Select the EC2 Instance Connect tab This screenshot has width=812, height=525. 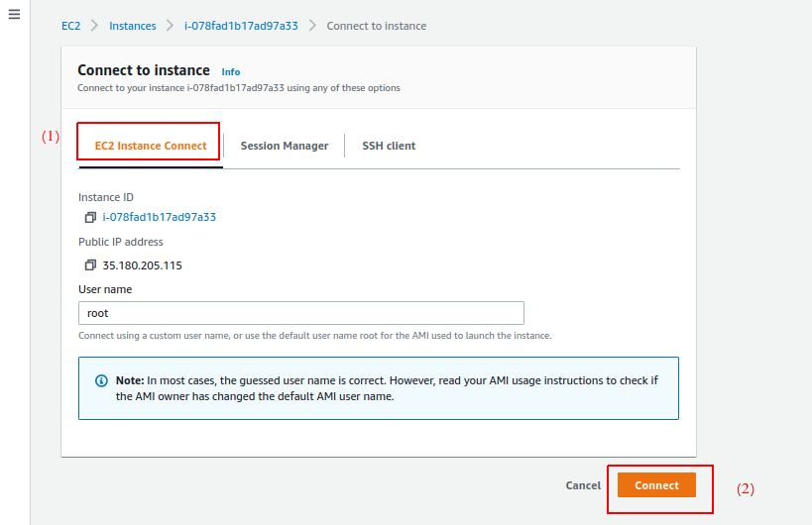(x=151, y=146)
